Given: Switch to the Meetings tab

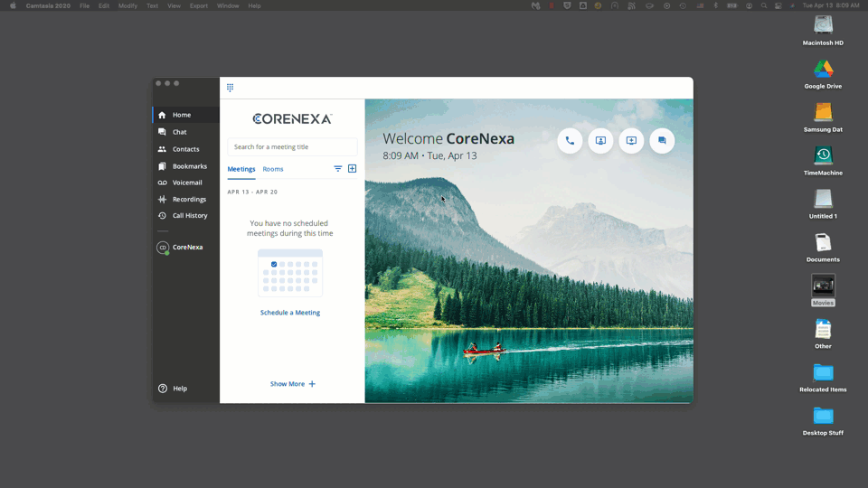Looking at the screenshot, I should (x=241, y=169).
